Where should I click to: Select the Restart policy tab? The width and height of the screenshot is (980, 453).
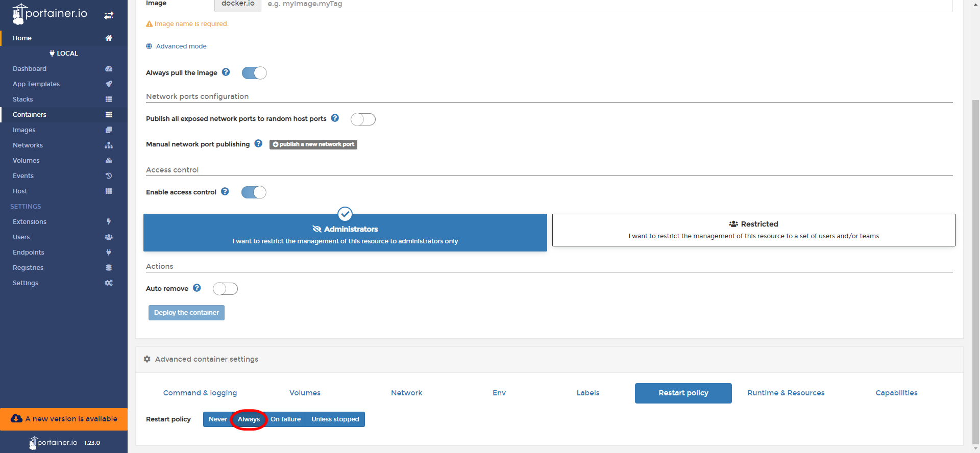[x=683, y=393]
